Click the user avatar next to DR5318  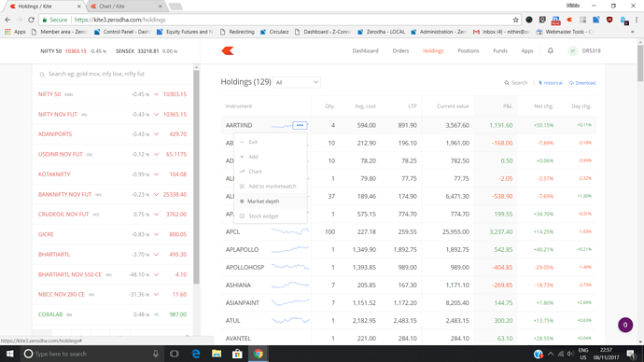point(572,51)
